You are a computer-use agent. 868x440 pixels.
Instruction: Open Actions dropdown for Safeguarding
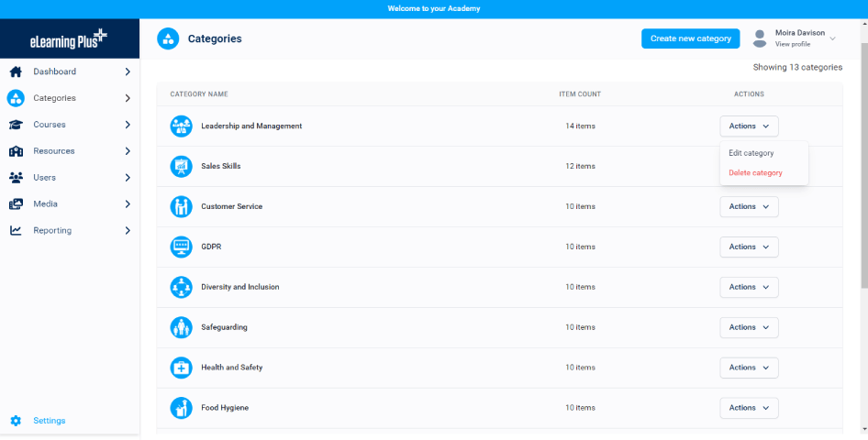[749, 327]
